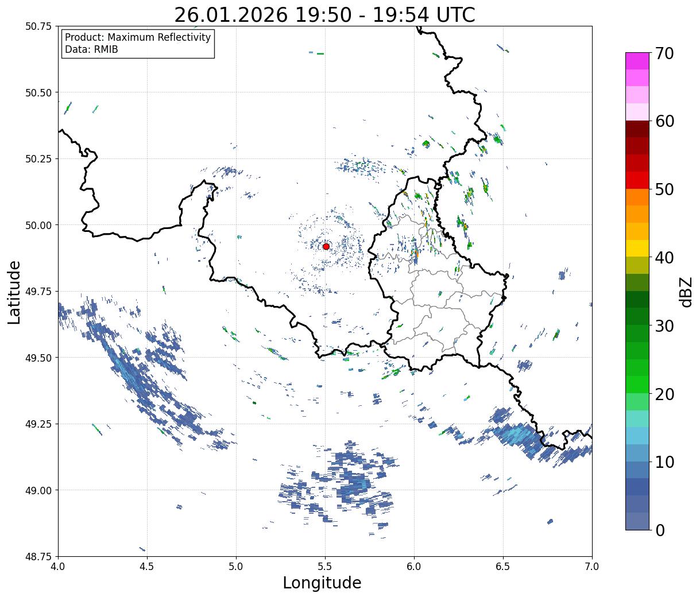This screenshot has height=597, width=700.
Task: Click the Longitude axis label
Action: [x=322, y=583]
